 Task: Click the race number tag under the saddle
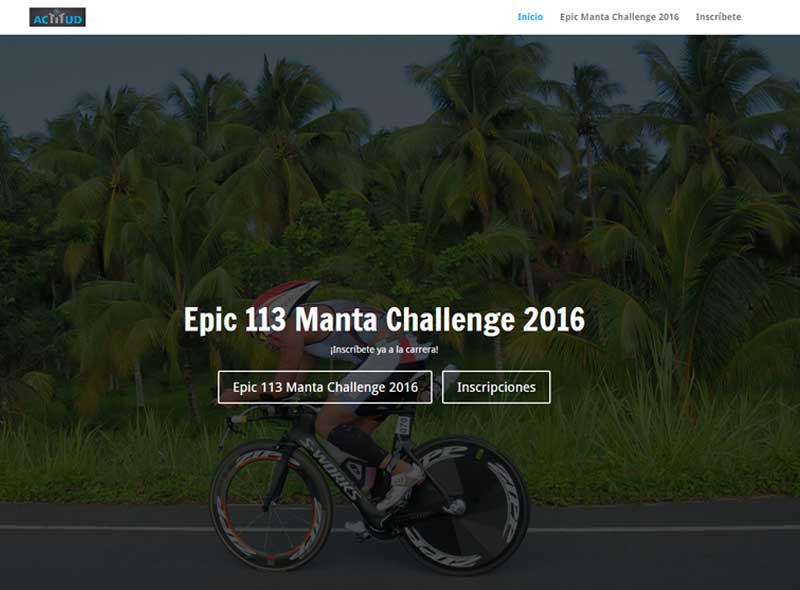tap(404, 425)
